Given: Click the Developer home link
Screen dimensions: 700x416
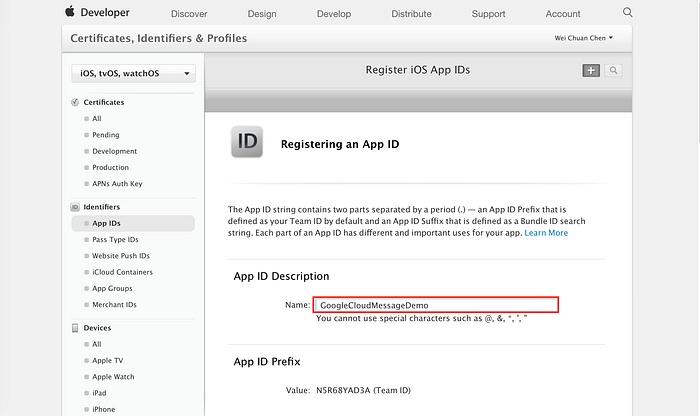Looking at the screenshot, I should click(105, 12).
